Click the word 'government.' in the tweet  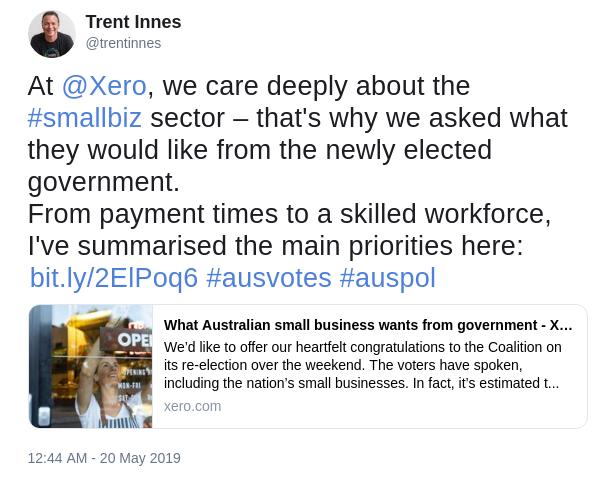coord(104,182)
